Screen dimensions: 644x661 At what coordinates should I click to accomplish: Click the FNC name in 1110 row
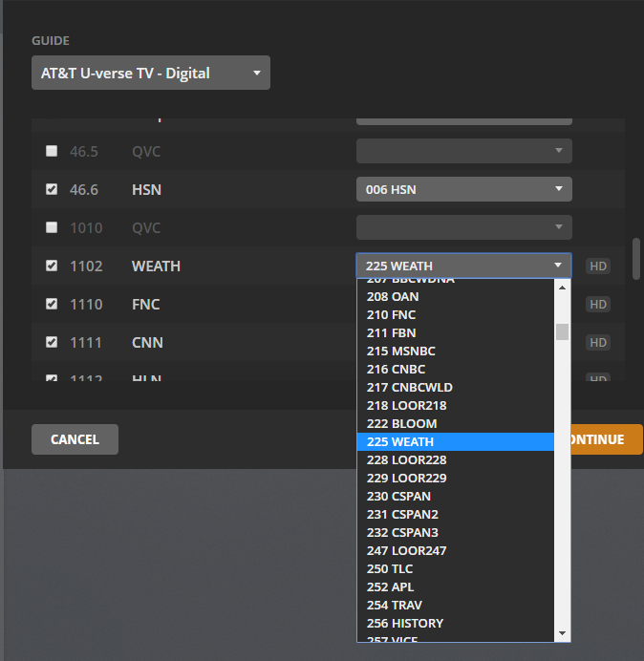pos(145,305)
